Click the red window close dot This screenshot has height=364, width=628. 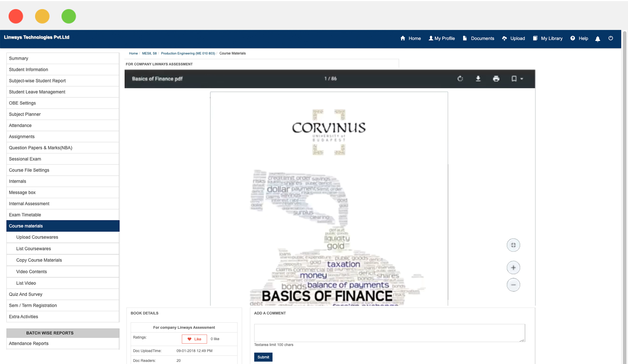(16, 16)
